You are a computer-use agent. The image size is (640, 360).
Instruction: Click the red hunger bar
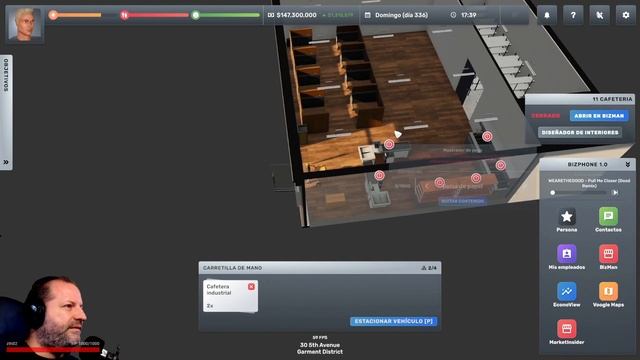[x=159, y=15]
